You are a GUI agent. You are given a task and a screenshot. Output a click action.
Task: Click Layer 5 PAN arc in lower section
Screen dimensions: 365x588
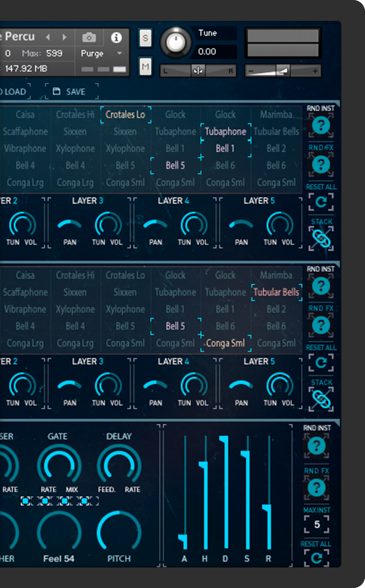241,385
